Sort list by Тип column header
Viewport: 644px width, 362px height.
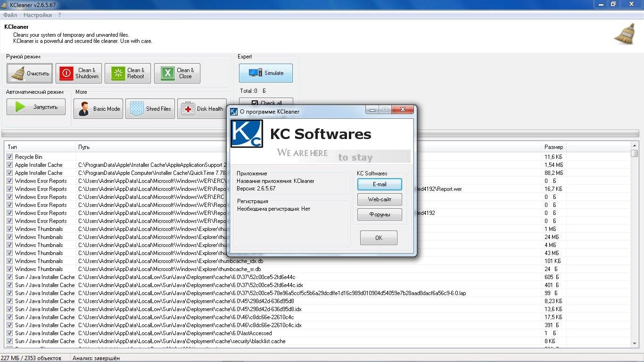[x=40, y=147]
